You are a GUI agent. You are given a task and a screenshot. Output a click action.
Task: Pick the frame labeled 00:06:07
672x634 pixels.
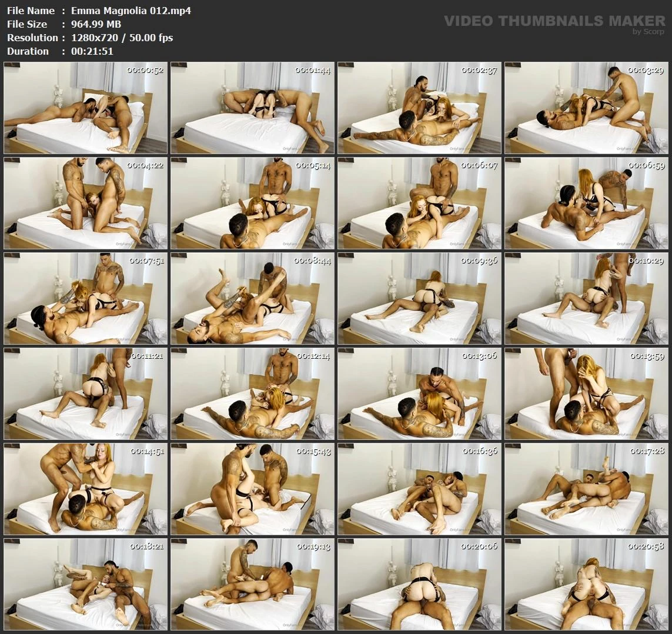pos(419,203)
